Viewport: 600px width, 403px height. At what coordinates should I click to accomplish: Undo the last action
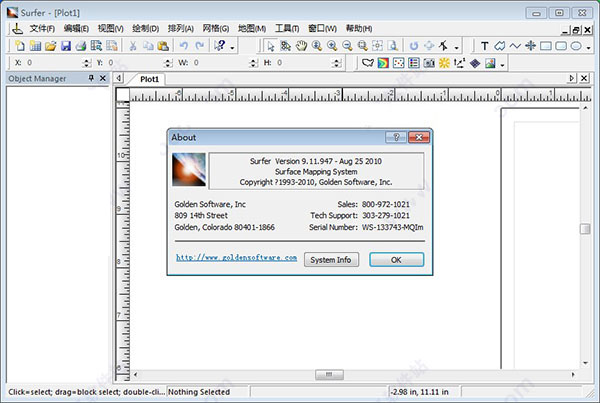click(184, 46)
